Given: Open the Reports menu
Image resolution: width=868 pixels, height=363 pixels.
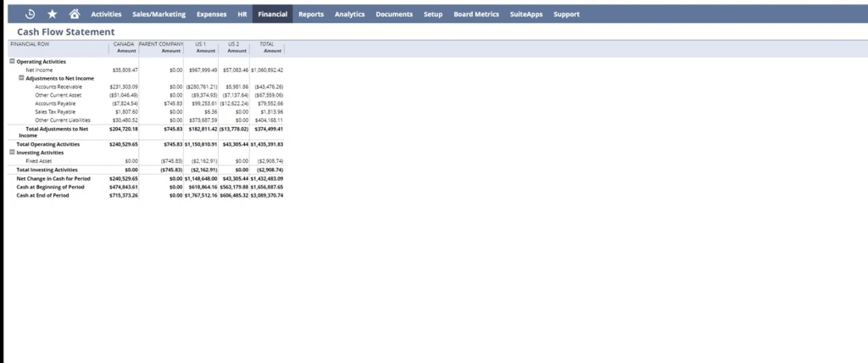Looking at the screenshot, I should [311, 14].
